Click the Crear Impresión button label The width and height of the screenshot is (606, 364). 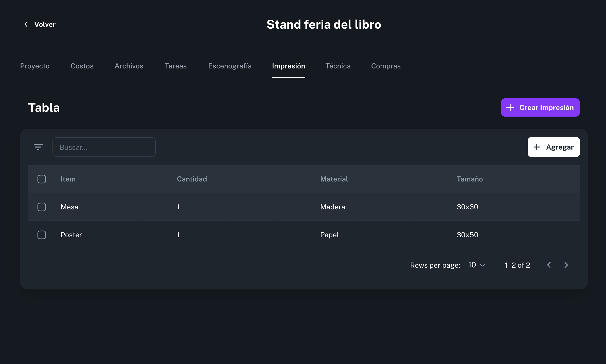point(546,107)
